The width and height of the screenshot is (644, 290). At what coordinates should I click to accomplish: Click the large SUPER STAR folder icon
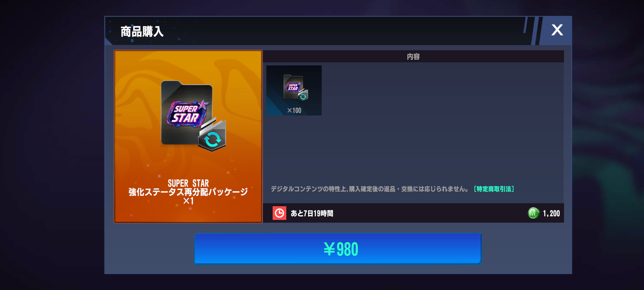187,113
